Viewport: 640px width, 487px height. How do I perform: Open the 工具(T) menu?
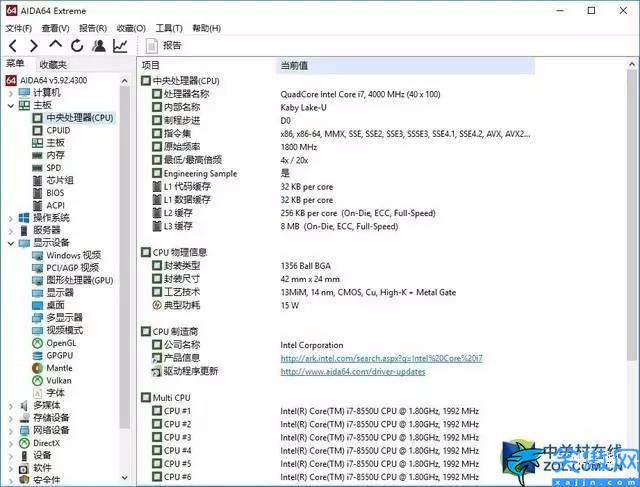coord(169,28)
